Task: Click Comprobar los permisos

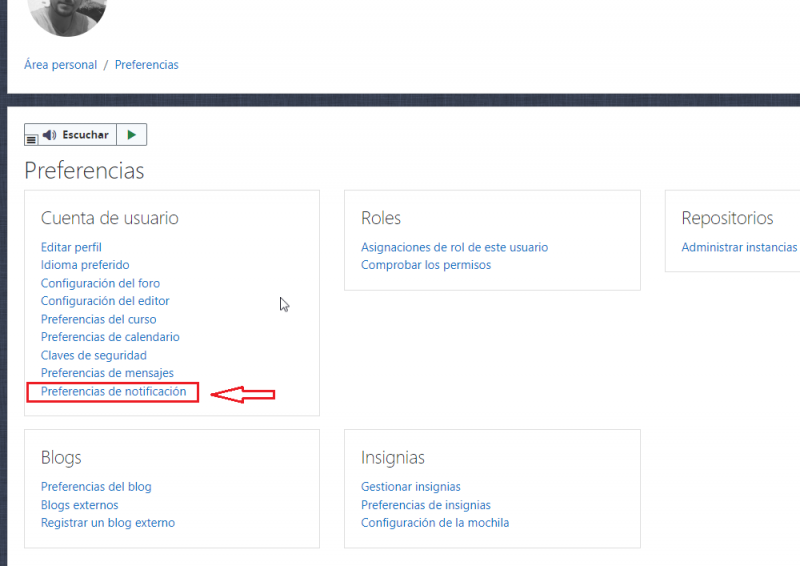Action: coord(426,265)
